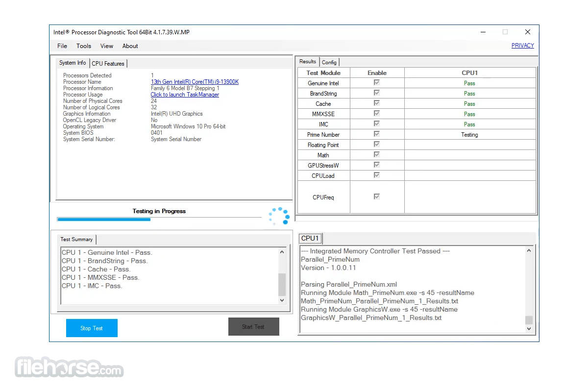Click the Enable column header
Image resolution: width=588 pixels, height=392 pixels.
click(x=377, y=73)
